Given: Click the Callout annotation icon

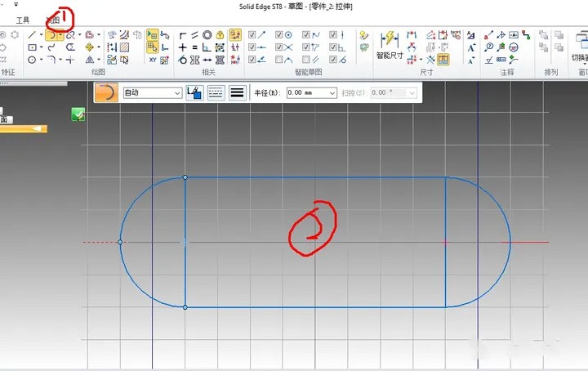Looking at the screenshot, I should [x=488, y=35].
